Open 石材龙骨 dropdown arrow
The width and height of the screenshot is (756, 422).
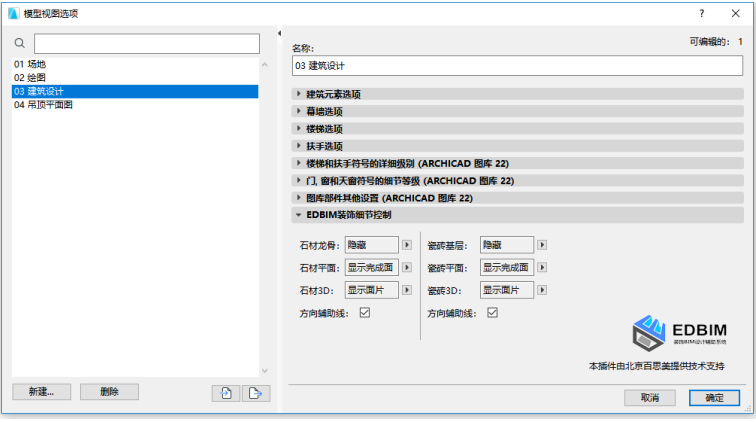coord(407,245)
